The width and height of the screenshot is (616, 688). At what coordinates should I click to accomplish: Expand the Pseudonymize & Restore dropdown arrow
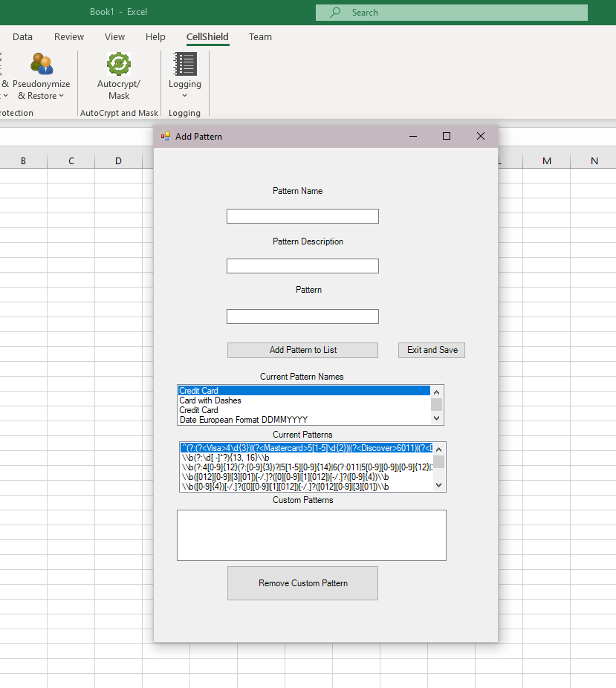click(x=62, y=96)
